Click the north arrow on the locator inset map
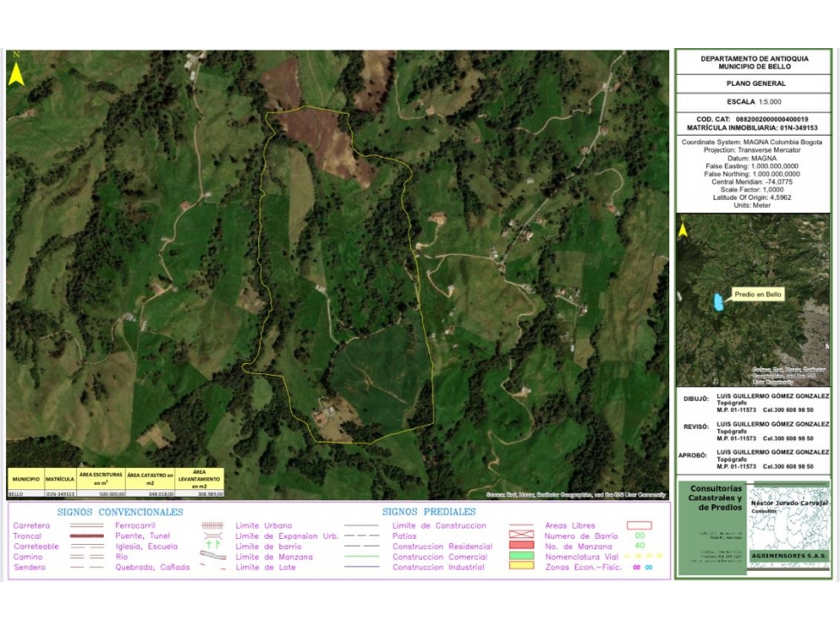This screenshot has height=630, width=840. (683, 230)
